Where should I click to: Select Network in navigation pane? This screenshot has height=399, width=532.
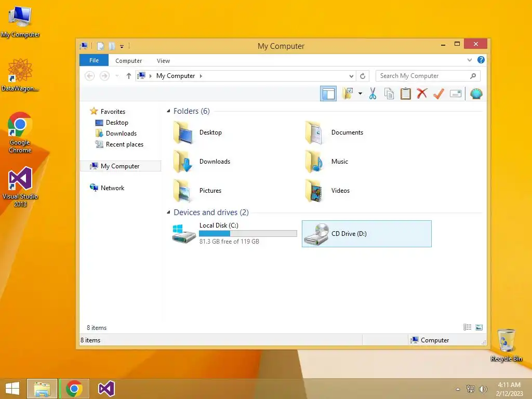tap(112, 188)
